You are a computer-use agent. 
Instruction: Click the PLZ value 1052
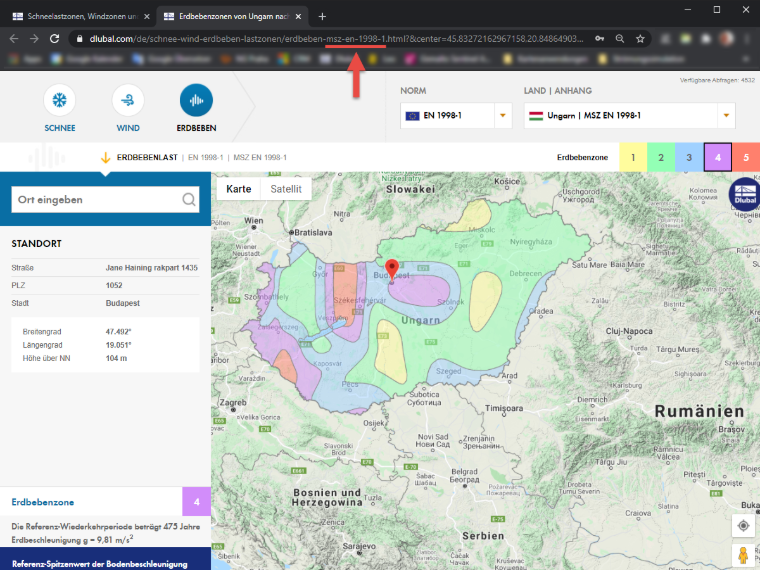tap(114, 285)
